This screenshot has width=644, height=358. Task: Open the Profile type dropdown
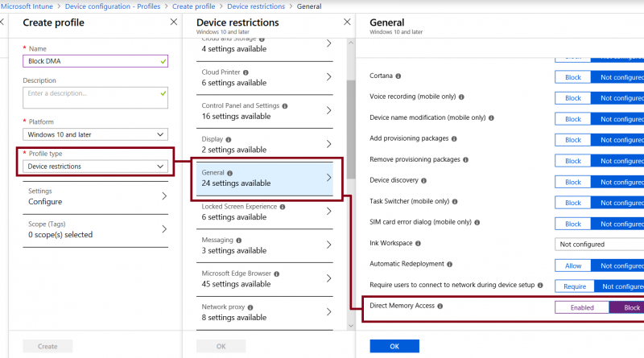click(x=95, y=167)
